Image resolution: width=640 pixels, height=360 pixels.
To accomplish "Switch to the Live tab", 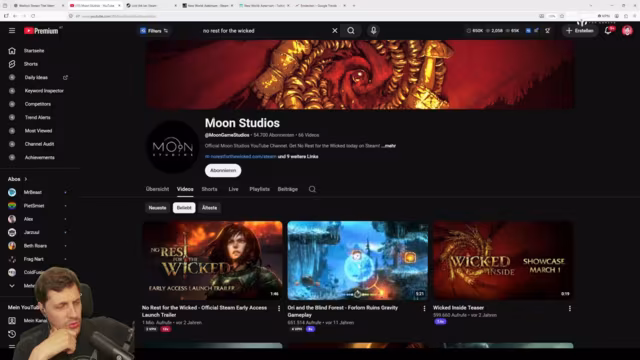I will 233,189.
